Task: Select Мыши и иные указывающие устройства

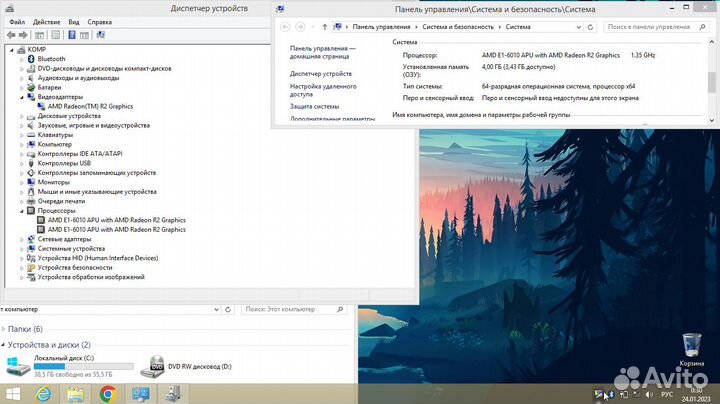Action: [97, 191]
